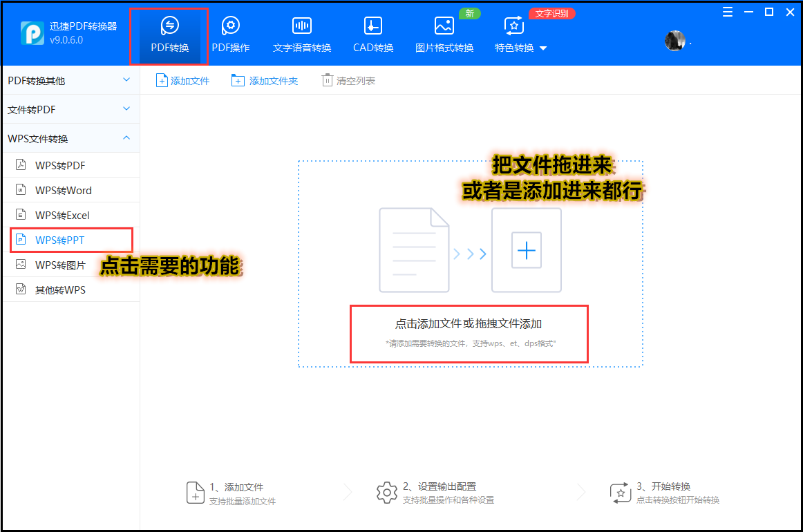The image size is (803, 532).
Task: Select WPS转Word option
Action: [70, 190]
